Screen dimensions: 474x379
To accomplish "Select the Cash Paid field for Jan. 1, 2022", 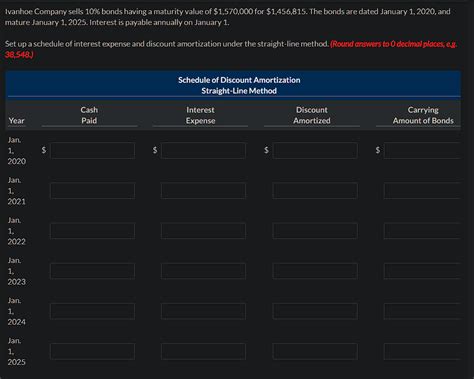I will pyautogui.click(x=93, y=231).
